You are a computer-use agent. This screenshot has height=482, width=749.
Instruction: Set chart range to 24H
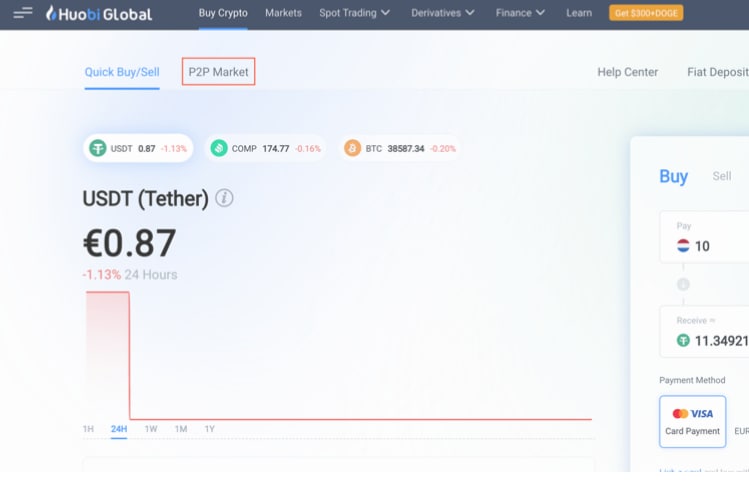tap(119, 429)
